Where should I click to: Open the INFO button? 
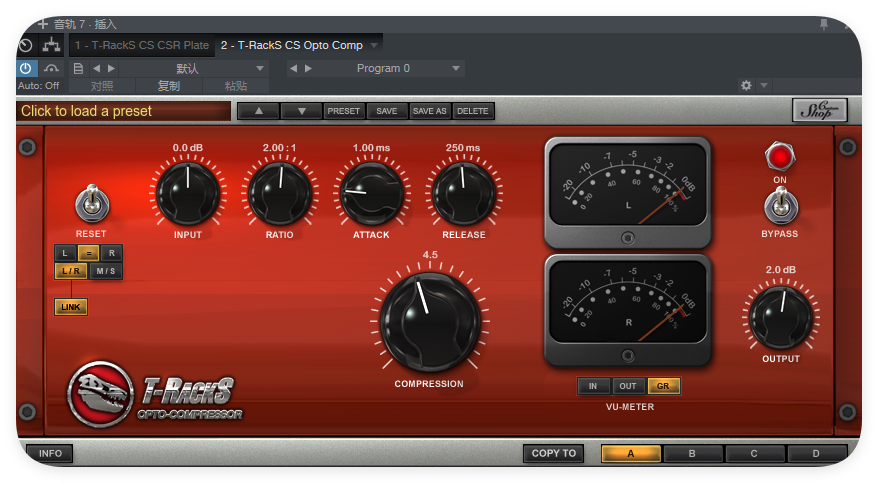[x=50, y=453]
